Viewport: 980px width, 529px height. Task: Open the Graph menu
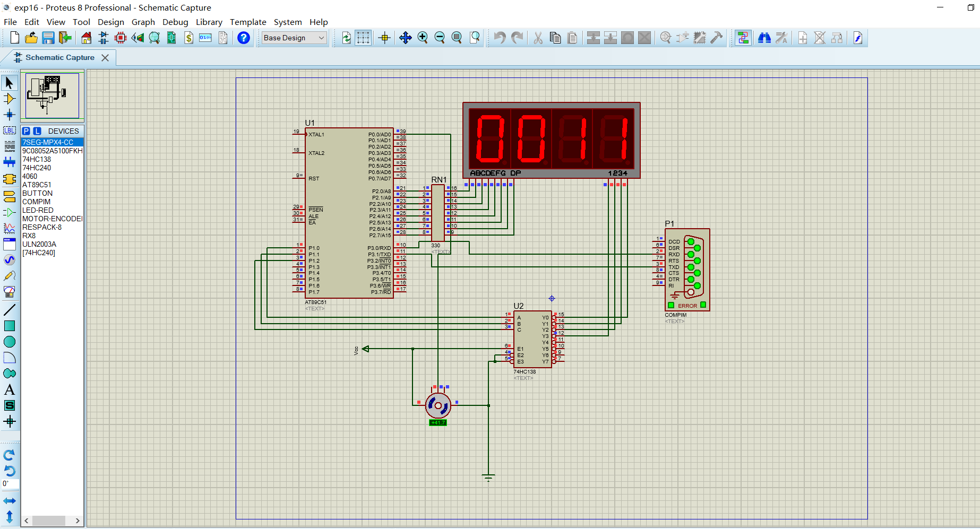143,22
